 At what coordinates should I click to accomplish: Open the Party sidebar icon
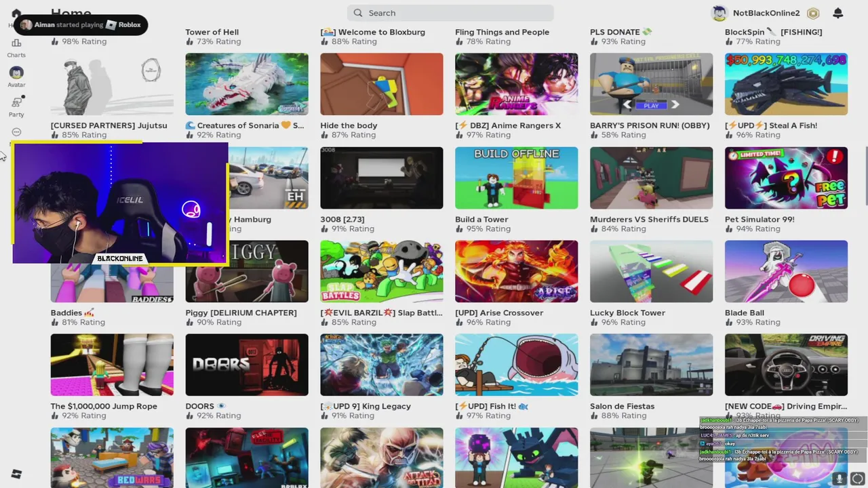tap(16, 102)
